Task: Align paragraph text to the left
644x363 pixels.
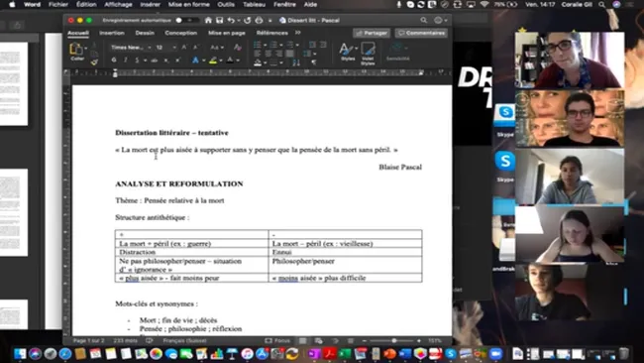Action: coord(258,54)
